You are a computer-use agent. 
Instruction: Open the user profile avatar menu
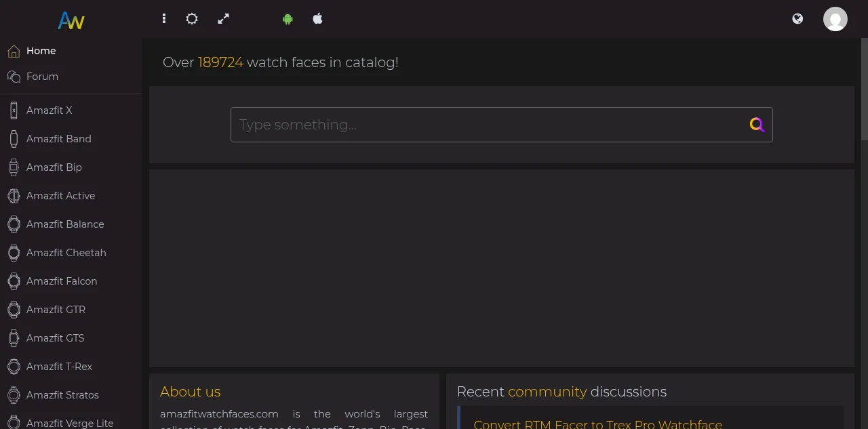coord(835,19)
